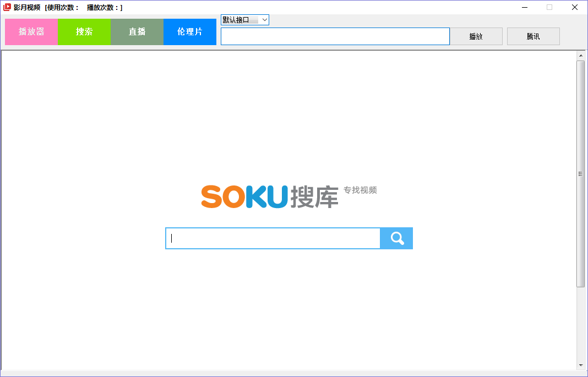Click the URL input field beside 播放
Image resolution: width=588 pixels, height=377 pixels.
click(335, 36)
